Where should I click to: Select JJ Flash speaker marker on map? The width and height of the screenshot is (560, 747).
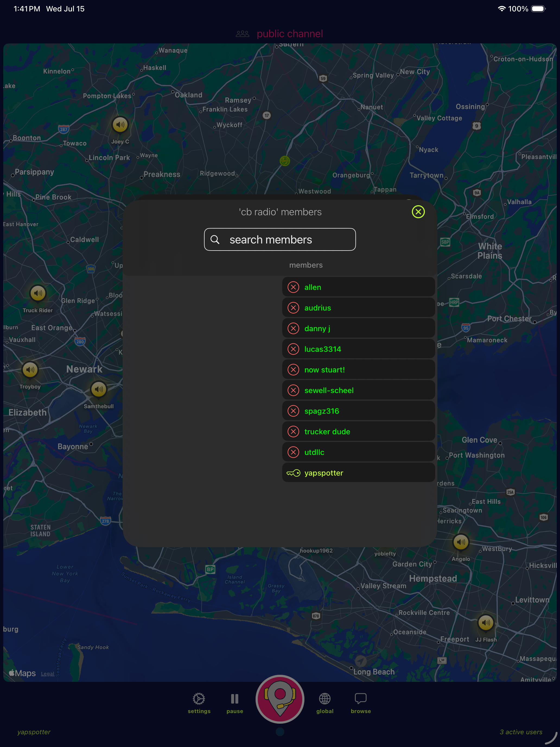(486, 622)
